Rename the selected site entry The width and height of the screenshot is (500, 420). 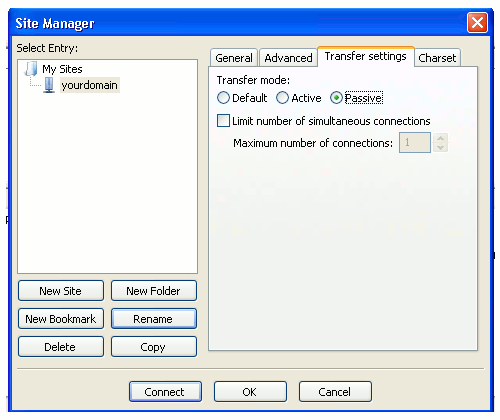coord(153,319)
